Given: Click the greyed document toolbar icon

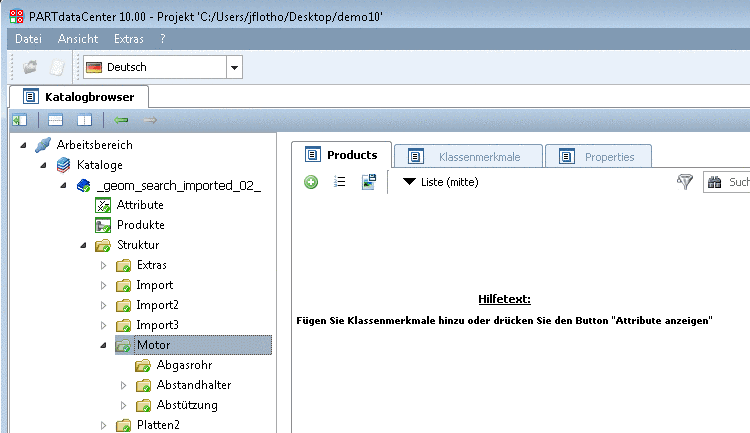Looking at the screenshot, I should (x=57, y=67).
